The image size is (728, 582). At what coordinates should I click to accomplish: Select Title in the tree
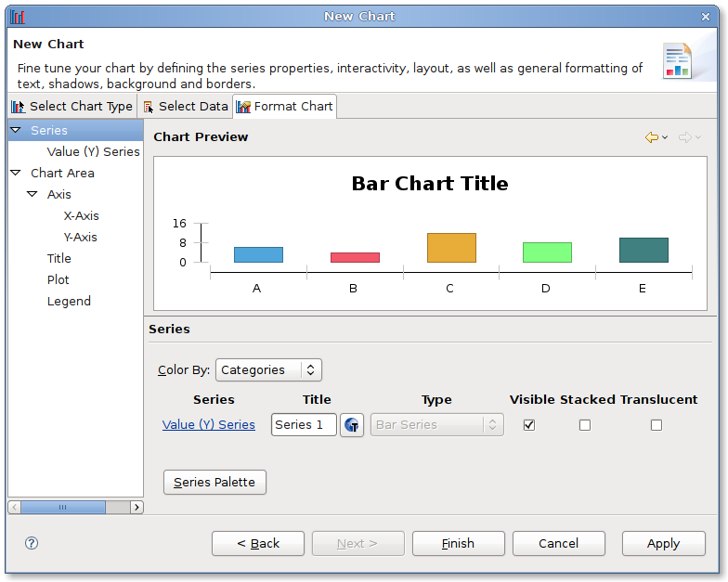point(59,258)
